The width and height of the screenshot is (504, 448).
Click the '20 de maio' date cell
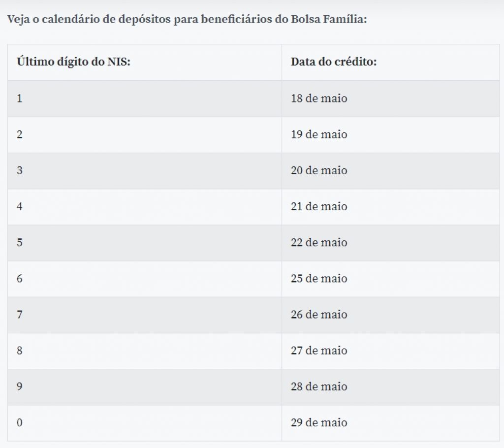[x=390, y=170]
